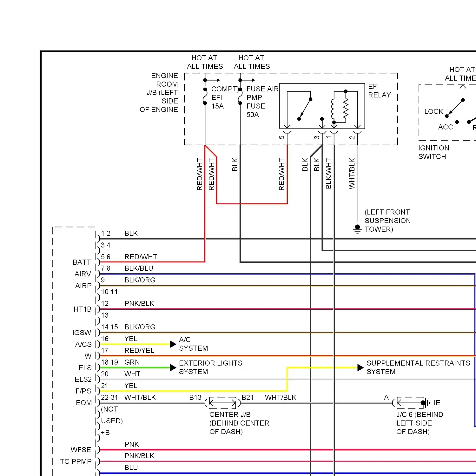Select the BATT terminal label
This screenshot has width=476, height=476.
point(82,262)
